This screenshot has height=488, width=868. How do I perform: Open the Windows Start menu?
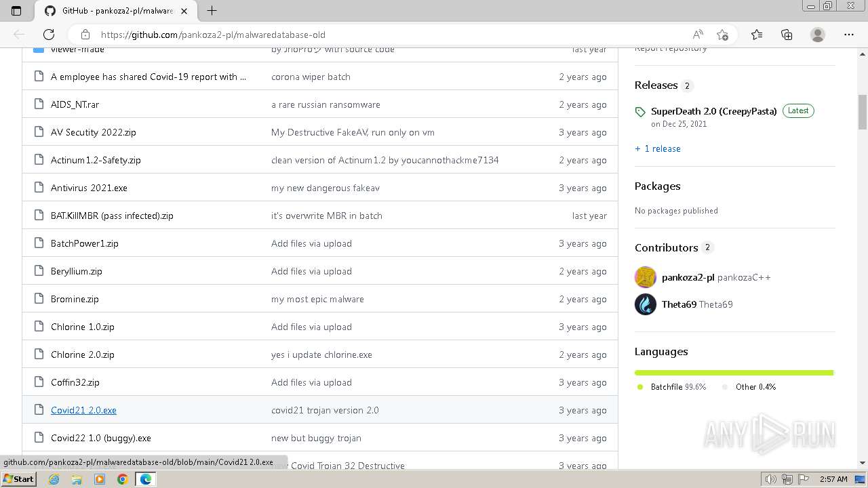(x=18, y=479)
